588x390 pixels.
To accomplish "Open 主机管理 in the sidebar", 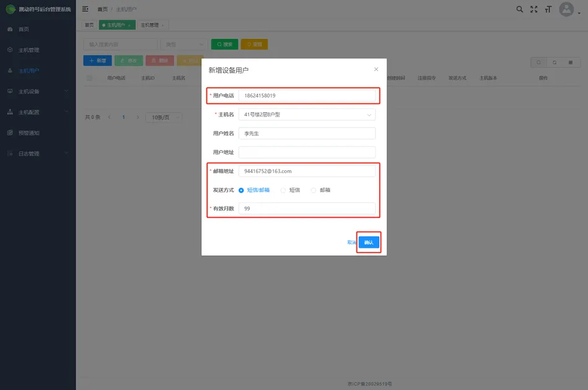I will [38, 50].
